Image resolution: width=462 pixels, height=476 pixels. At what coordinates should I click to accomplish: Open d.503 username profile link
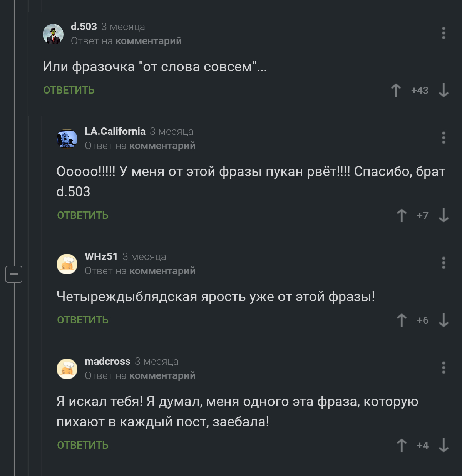[84, 27]
